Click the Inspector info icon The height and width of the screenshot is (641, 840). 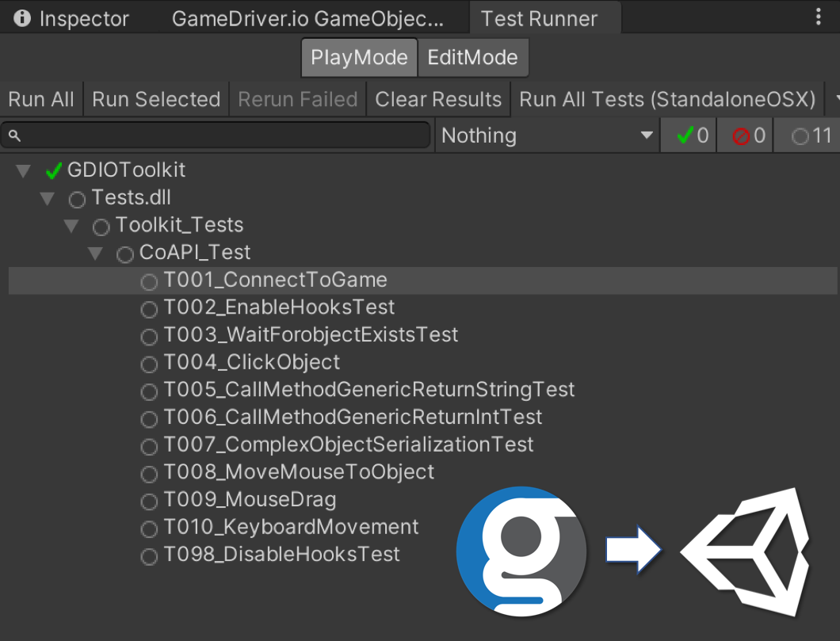(x=22, y=18)
